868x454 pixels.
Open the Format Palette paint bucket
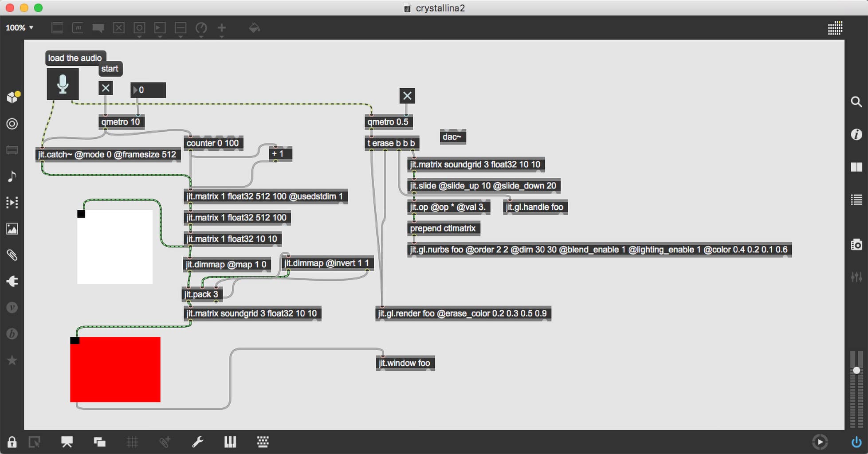point(254,28)
